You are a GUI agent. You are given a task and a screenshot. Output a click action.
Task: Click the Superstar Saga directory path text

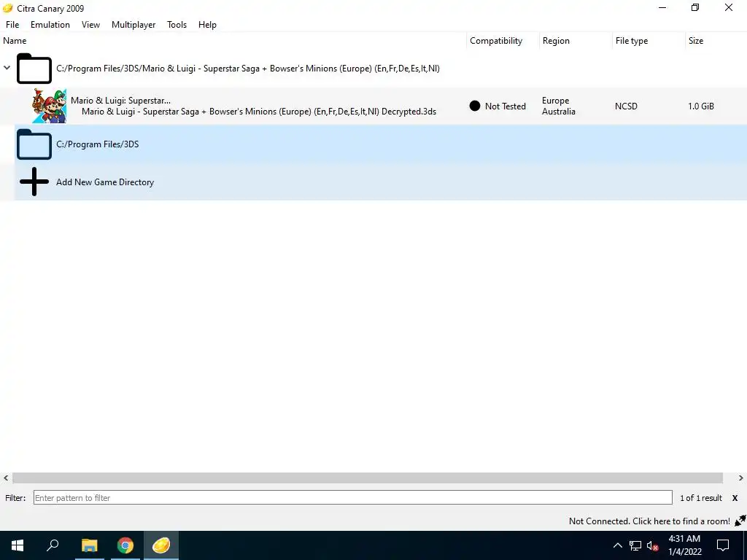coord(248,69)
